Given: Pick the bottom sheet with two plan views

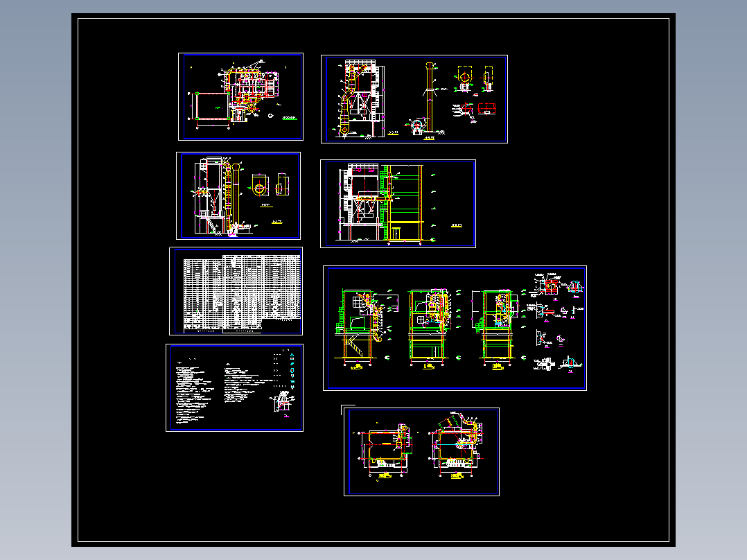Looking at the screenshot, I should [x=421, y=452].
